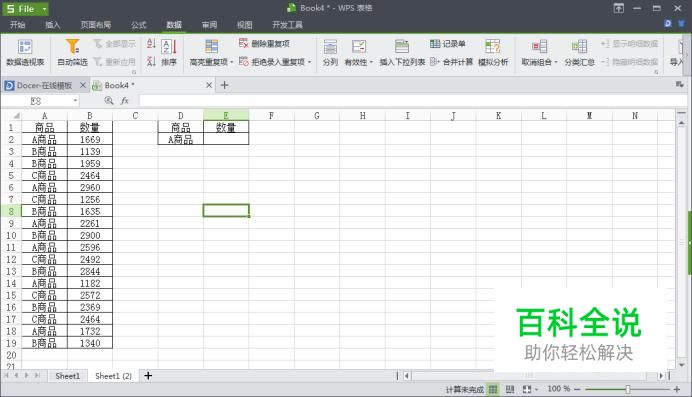This screenshot has width=692, height=397.
Task: Click cell B5 containing 2464
Action: [90, 176]
